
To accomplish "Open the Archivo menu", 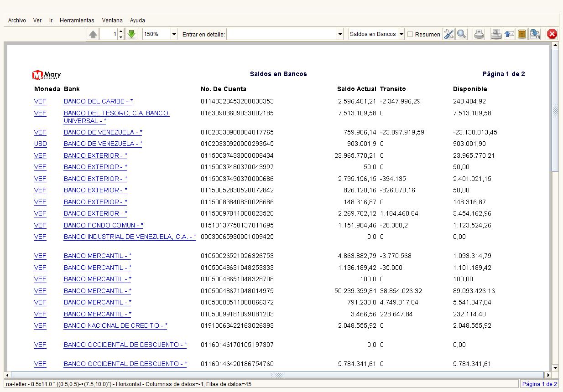I will pos(17,21).
